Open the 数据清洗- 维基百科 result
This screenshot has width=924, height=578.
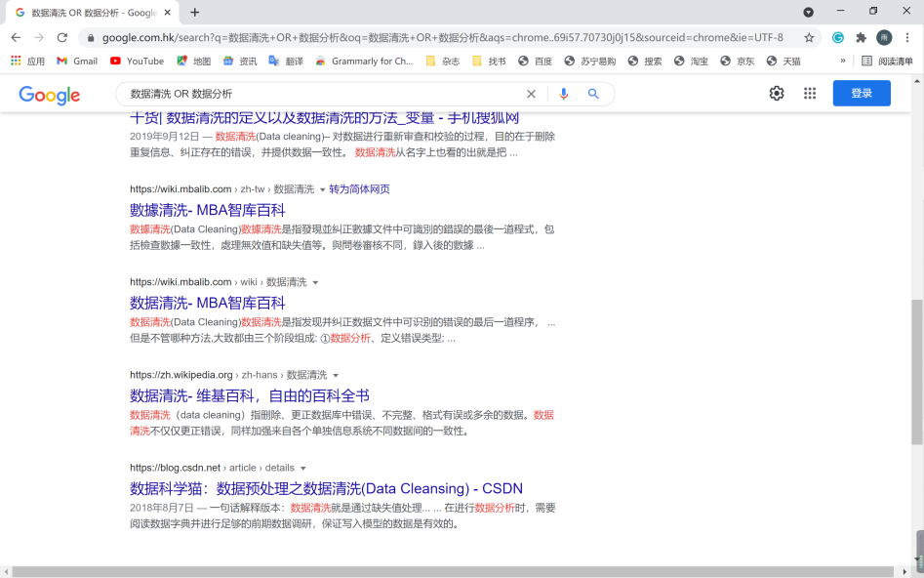(x=250, y=395)
